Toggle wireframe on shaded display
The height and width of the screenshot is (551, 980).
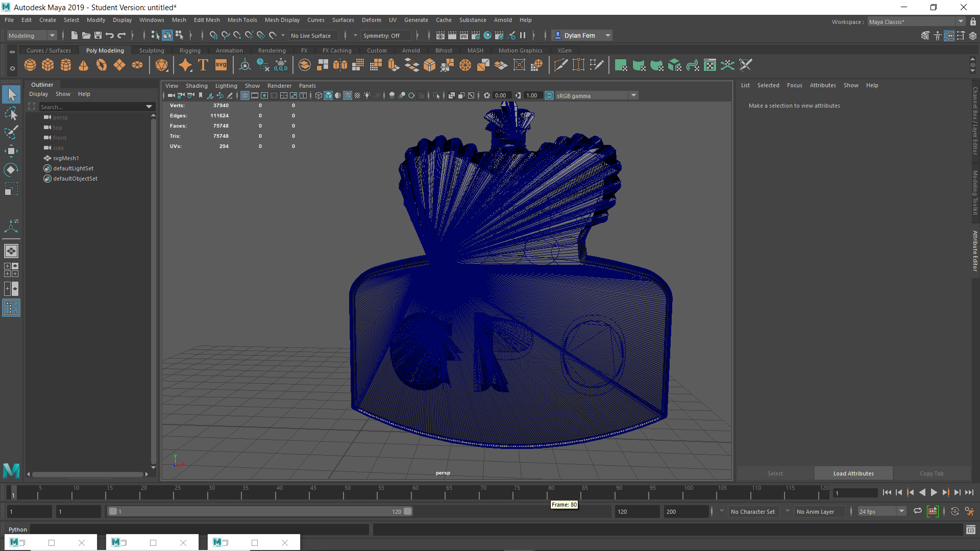[348, 95]
